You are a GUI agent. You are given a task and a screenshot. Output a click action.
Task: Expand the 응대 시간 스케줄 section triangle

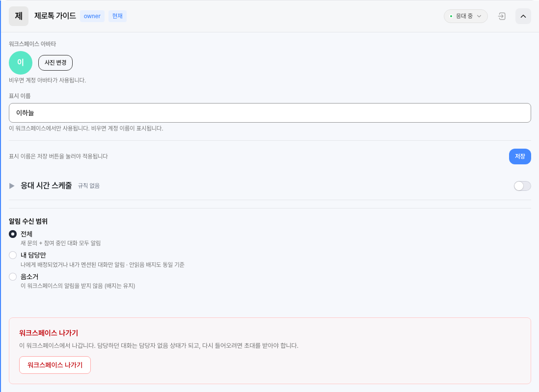pos(12,186)
